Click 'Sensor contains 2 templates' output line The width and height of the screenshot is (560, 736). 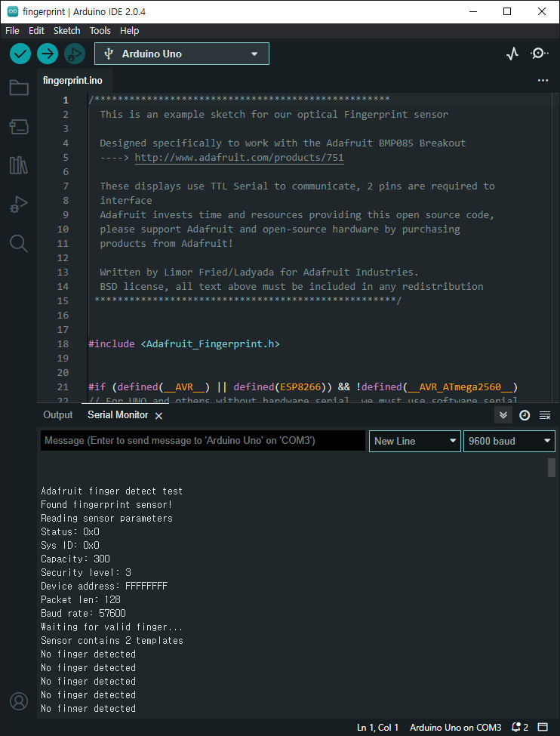click(x=112, y=641)
